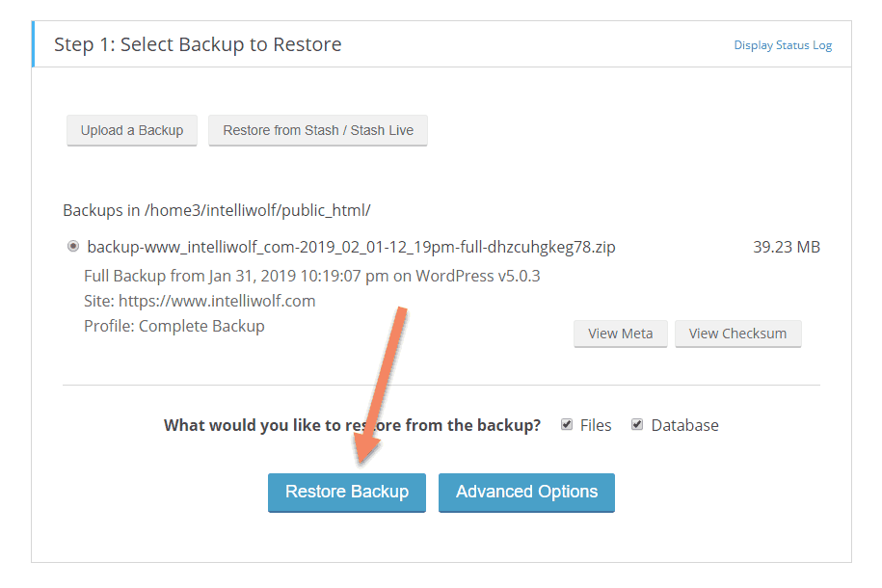
Task: Click the View Checksum button
Action: tap(737, 333)
